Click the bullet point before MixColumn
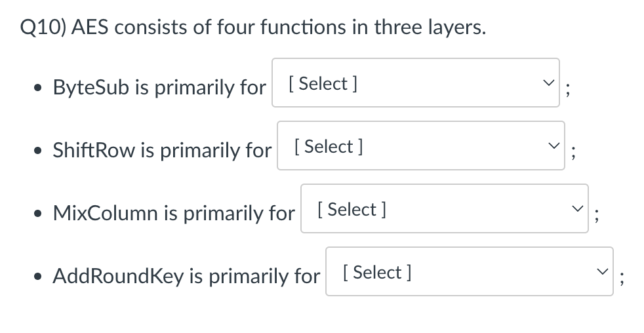 [38, 214]
